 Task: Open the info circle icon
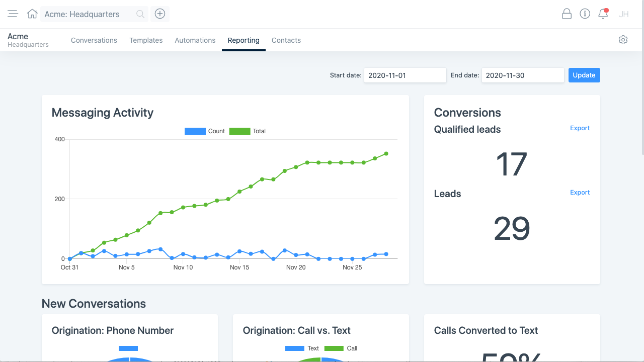585,14
